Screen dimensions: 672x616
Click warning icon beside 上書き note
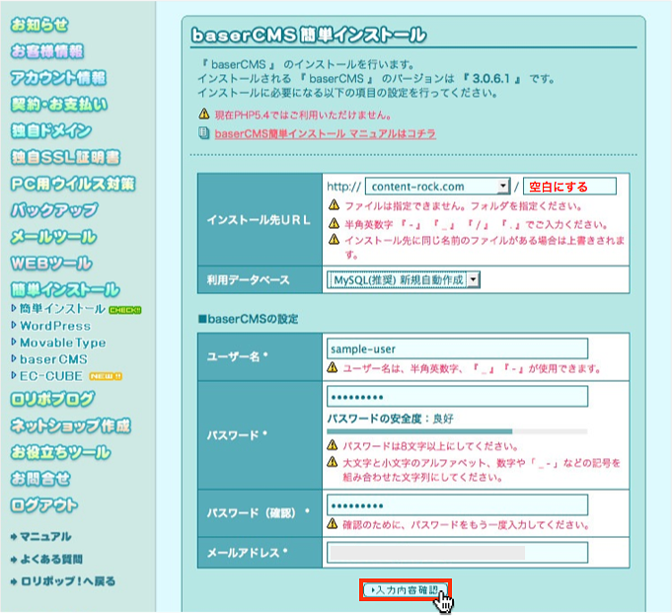[334, 239]
